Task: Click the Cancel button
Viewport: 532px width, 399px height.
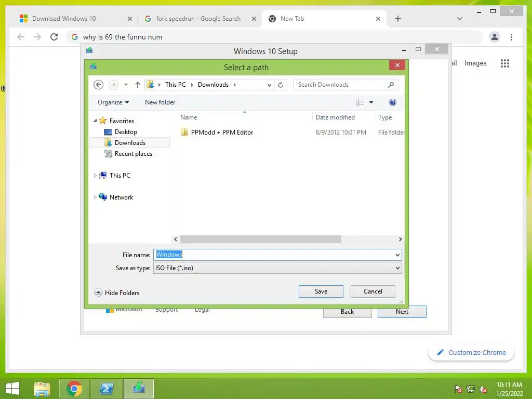Action: point(373,291)
